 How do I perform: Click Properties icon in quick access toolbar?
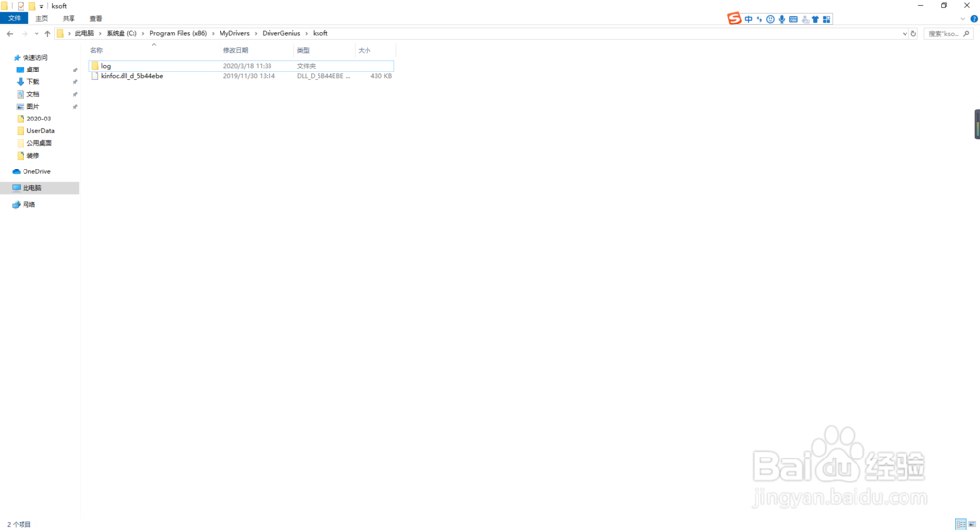tap(21, 6)
